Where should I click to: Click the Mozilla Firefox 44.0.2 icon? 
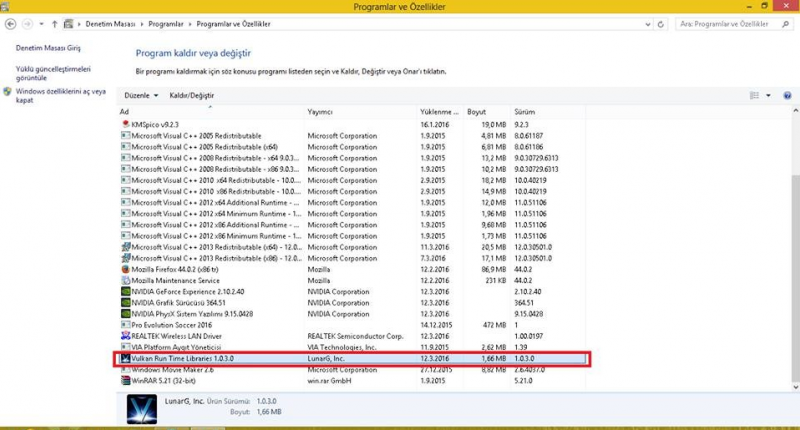click(x=126, y=269)
